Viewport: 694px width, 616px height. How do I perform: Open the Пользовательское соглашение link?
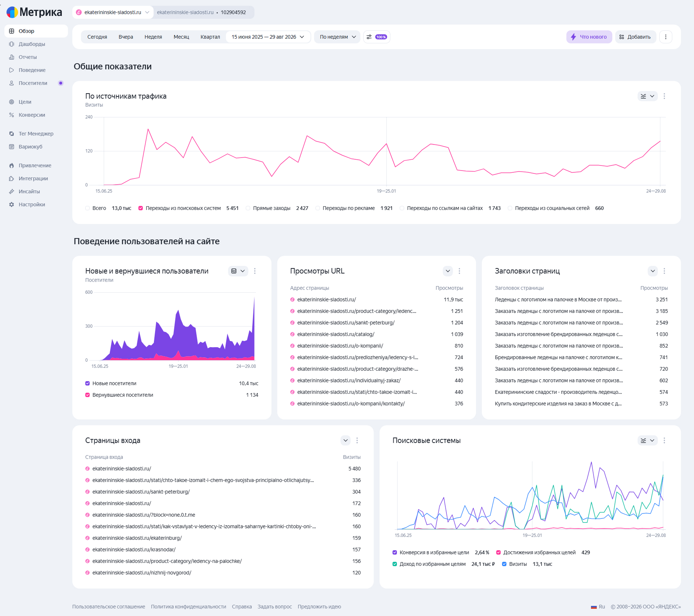tap(109, 607)
